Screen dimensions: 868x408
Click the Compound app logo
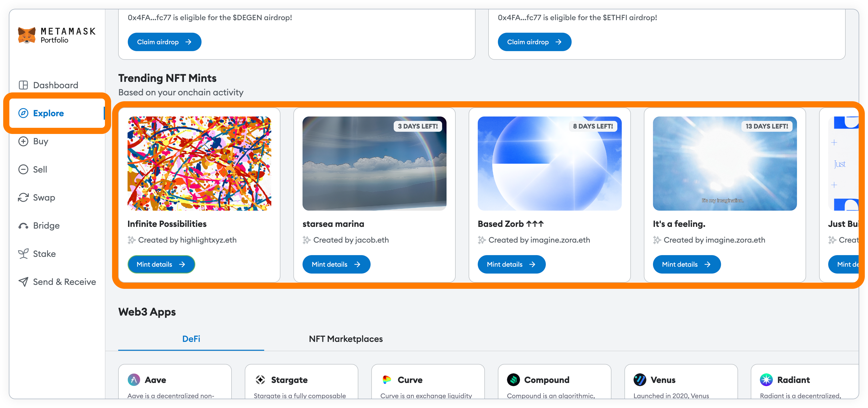[513, 380]
